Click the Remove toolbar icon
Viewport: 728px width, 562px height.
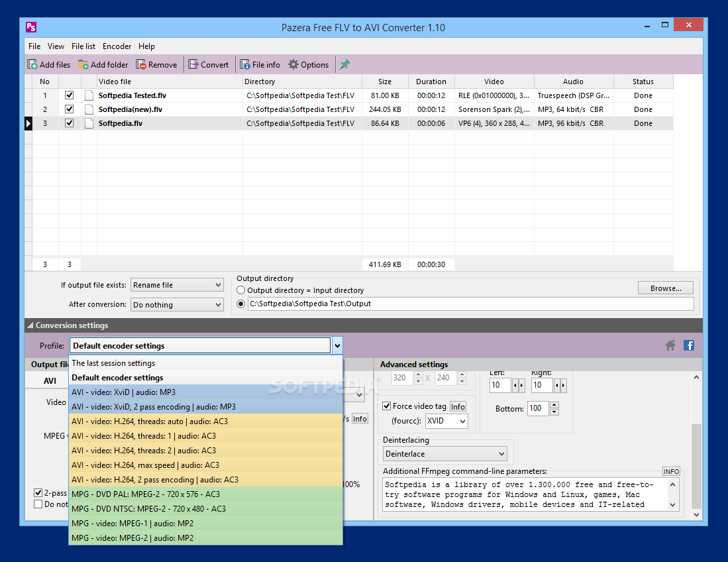[140, 64]
